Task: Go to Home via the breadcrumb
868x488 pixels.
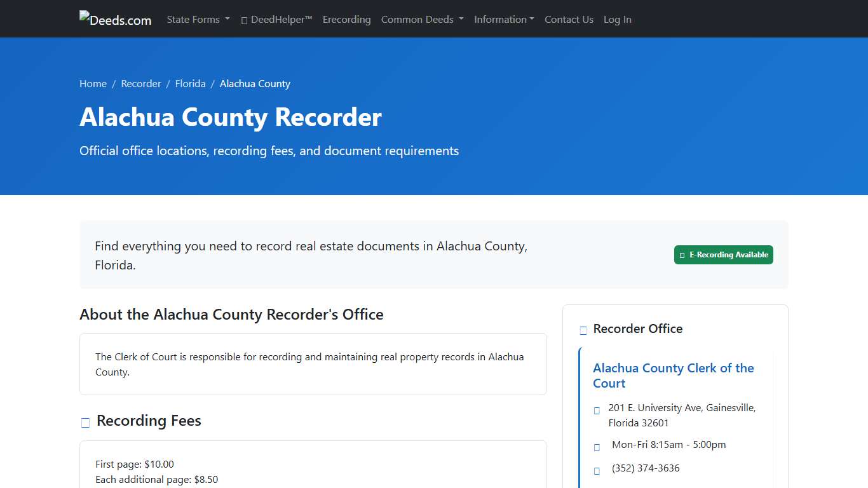Action: (x=93, y=83)
